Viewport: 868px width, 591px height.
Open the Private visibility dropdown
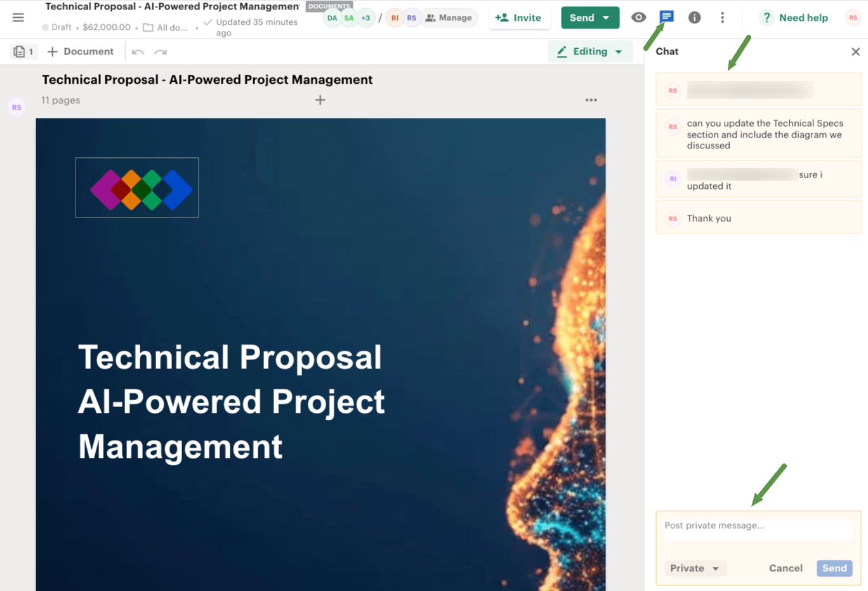tap(695, 568)
